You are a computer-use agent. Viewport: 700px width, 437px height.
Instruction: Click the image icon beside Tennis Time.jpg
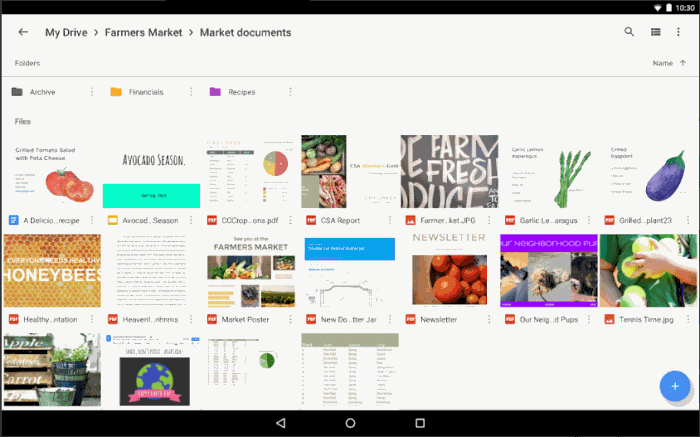609,319
